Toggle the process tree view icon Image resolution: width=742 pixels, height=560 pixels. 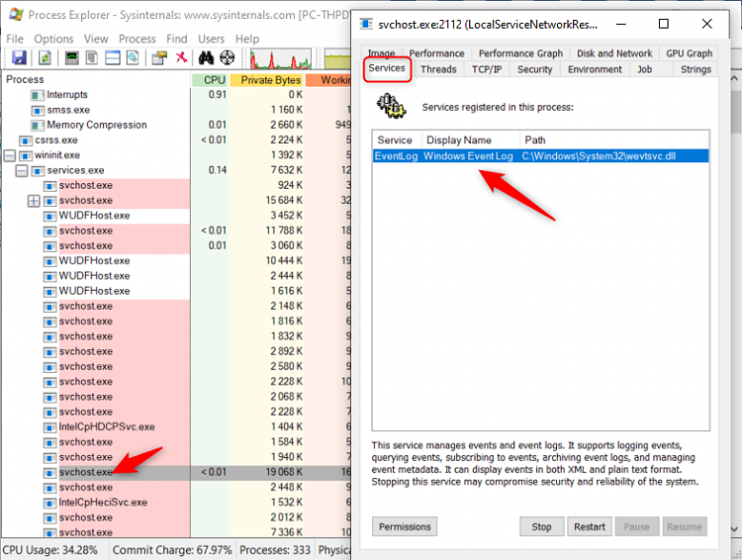[92, 57]
